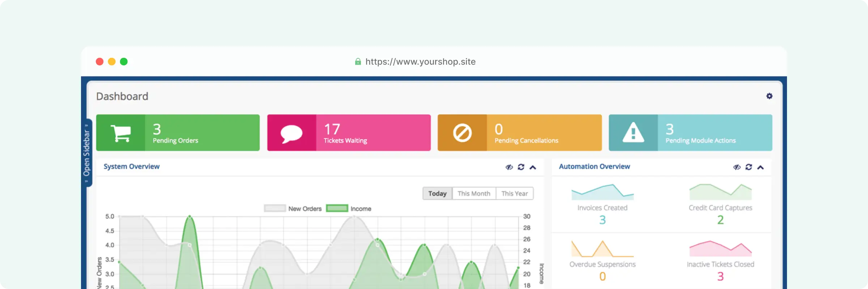
Task: Open the 17 Tickets Waiting tile
Action: 349,133
